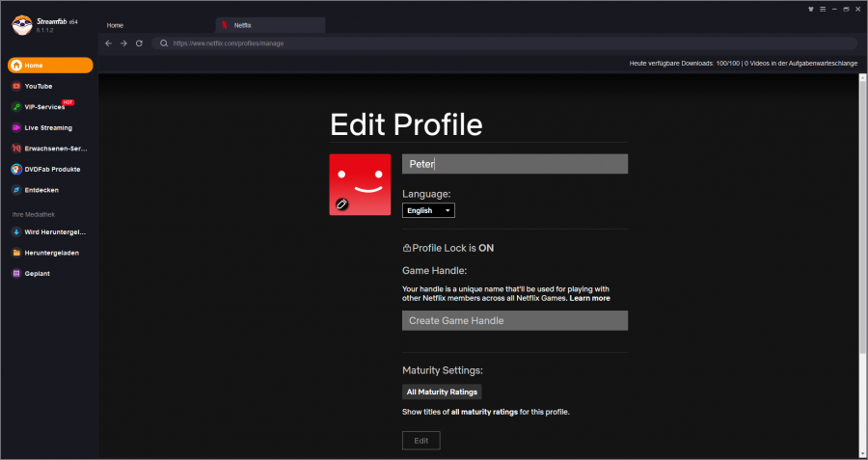Click the All Maturity Ratings badge
Screen dimensions: 868x460
pos(442,392)
